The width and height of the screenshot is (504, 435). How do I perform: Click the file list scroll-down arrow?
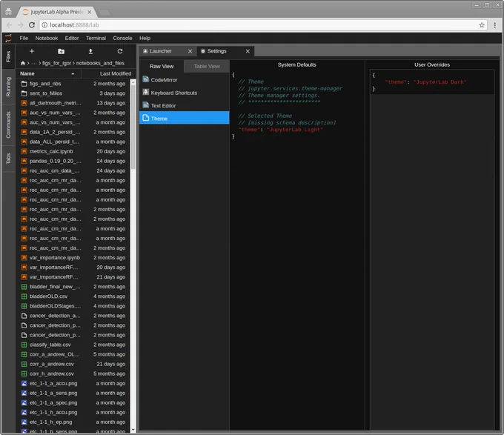click(133, 430)
